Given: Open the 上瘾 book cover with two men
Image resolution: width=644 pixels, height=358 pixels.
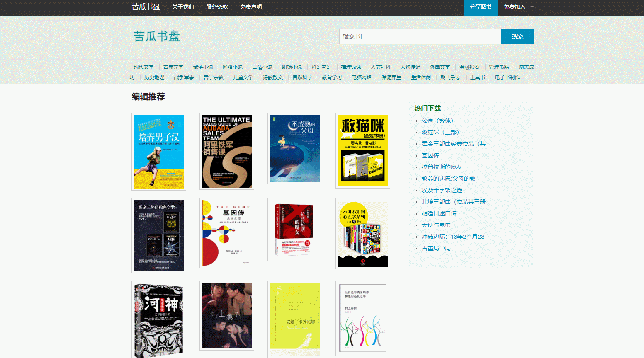Looking at the screenshot, I should point(227,316).
